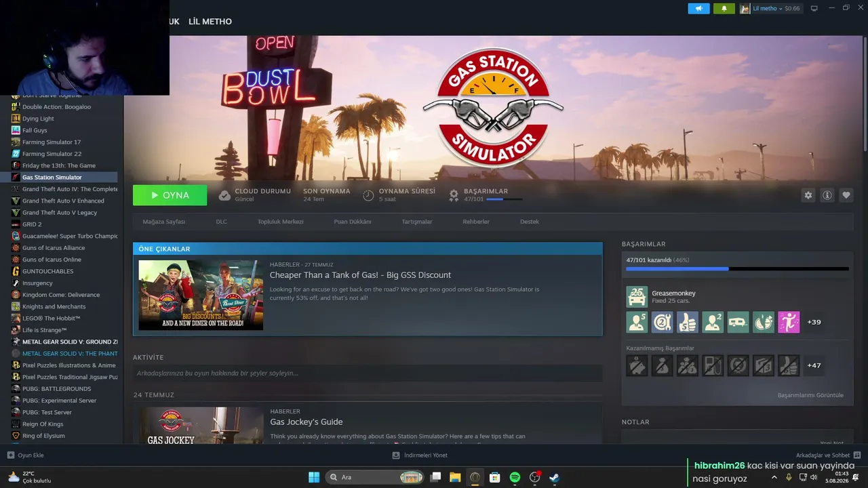
Task: Add Gas Station Simulator to favorites heart
Action: point(846,195)
